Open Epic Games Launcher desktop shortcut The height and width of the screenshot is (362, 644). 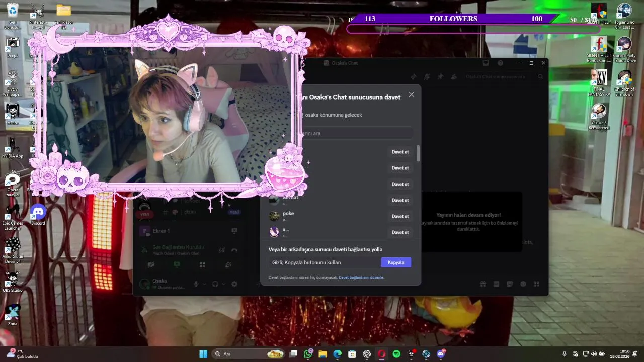tap(13, 217)
